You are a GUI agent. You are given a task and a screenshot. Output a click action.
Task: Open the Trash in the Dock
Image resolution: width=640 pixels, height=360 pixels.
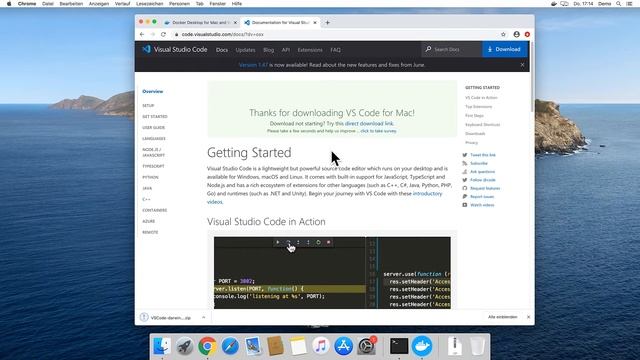pos(477,346)
